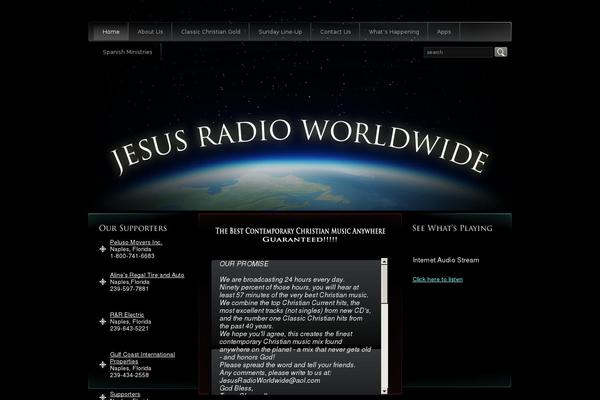Click the phone number 239-434-2558
Viewport: 600px width, 400px height.
129,375
